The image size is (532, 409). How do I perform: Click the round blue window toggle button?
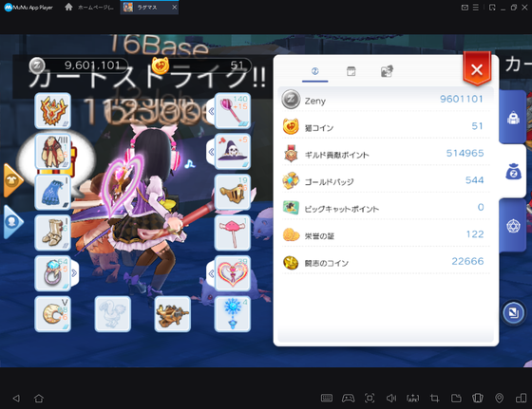(513, 313)
